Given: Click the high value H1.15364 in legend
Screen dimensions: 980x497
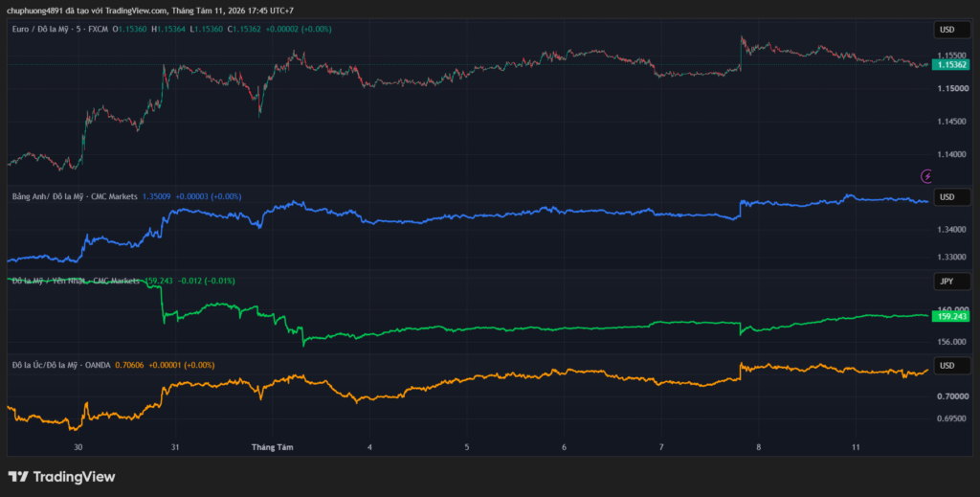Looking at the screenshot, I should coord(168,30).
